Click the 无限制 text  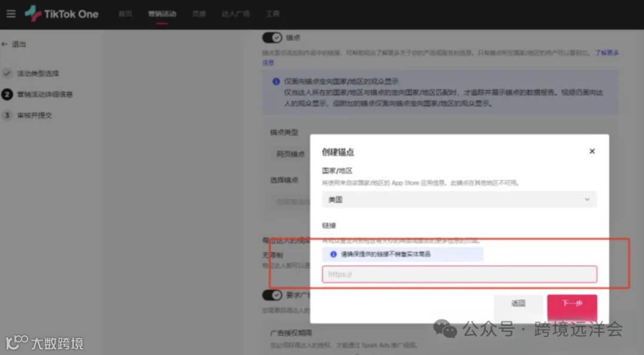[x=273, y=256]
